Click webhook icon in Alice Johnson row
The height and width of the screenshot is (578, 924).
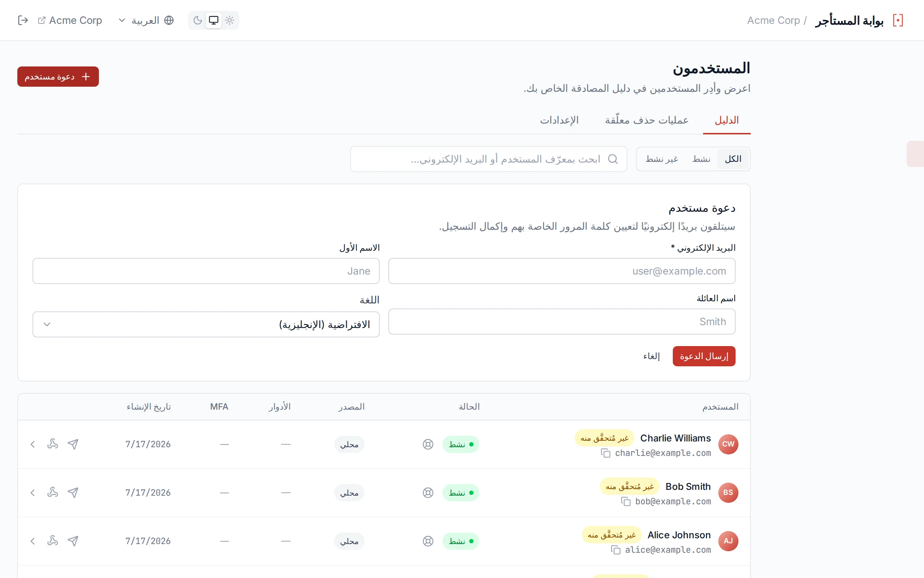click(x=53, y=541)
